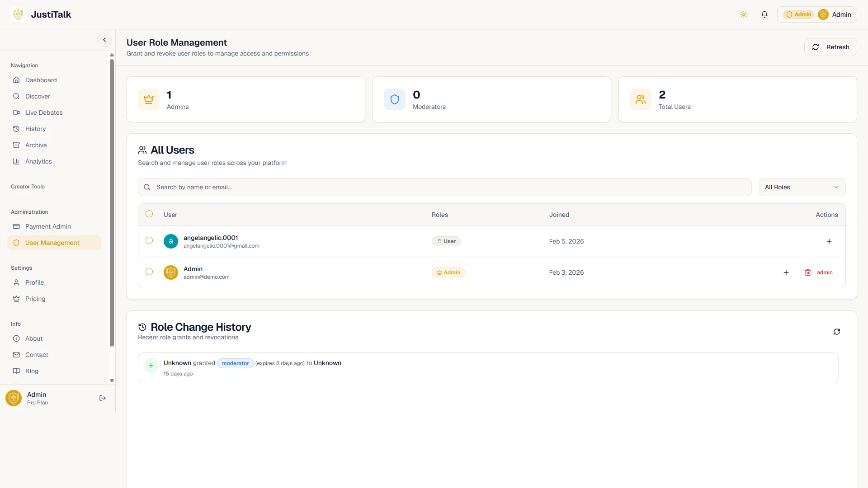The width and height of the screenshot is (868, 488).
Task: Revoke admin role via trash icon
Action: click(808, 272)
